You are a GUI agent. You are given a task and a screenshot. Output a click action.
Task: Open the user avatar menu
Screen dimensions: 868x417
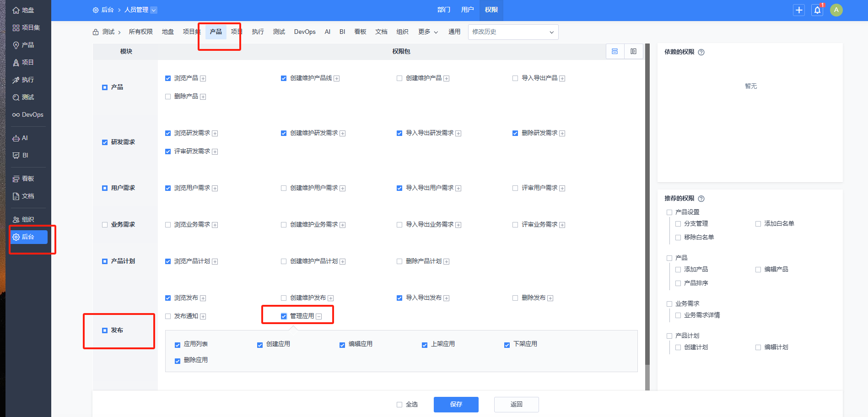tap(836, 10)
